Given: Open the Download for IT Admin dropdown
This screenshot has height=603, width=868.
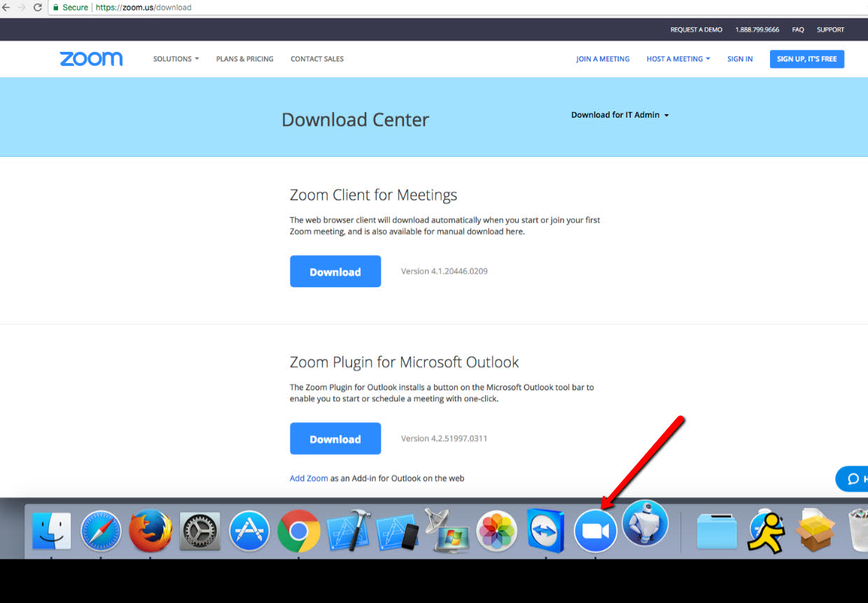Looking at the screenshot, I should click(620, 115).
